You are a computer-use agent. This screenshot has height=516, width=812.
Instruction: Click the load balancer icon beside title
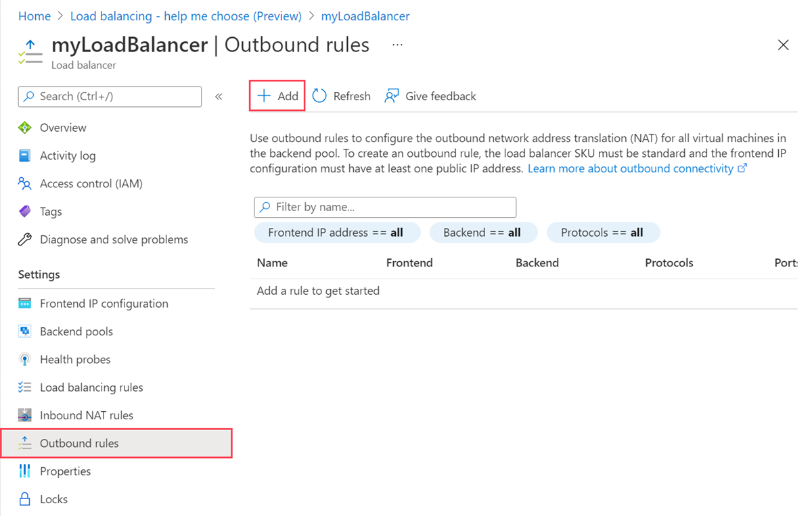(30, 52)
